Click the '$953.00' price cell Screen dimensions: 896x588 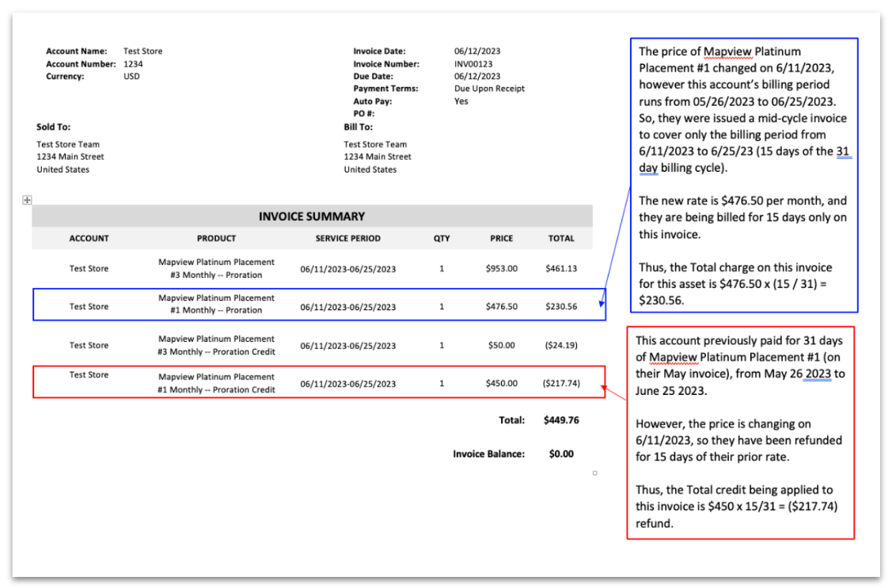tap(502, 268)
